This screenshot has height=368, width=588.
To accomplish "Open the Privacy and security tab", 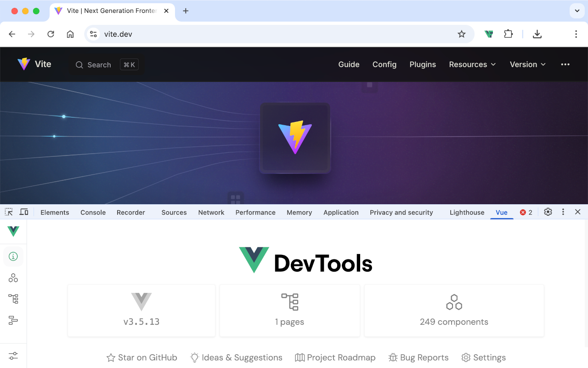I will pyautogui.click(x=401, y=213).
